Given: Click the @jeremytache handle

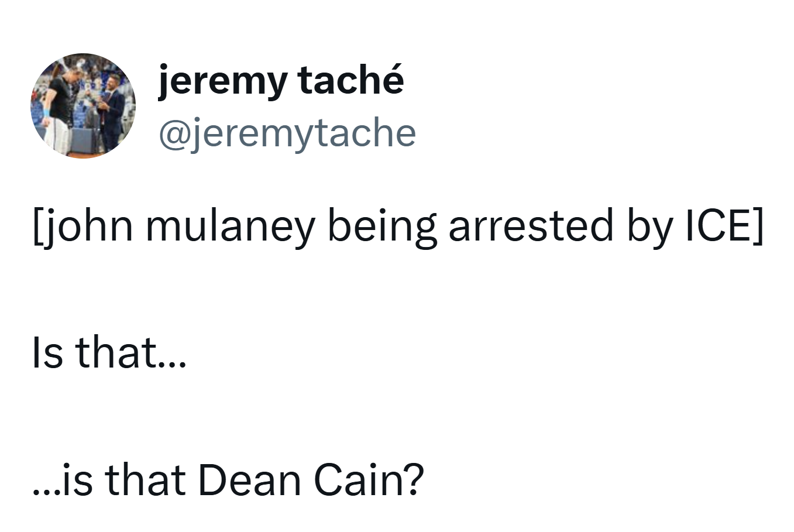Looking at the screenshot, I should click(x=287, y=133).
